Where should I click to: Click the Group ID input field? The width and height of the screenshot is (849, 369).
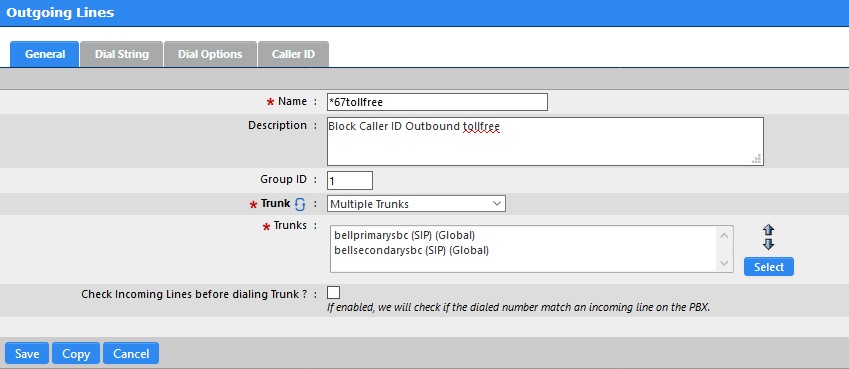coord(350,180)
